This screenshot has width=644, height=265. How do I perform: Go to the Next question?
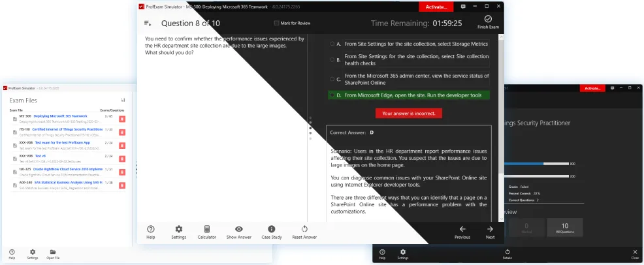[490, 232]
